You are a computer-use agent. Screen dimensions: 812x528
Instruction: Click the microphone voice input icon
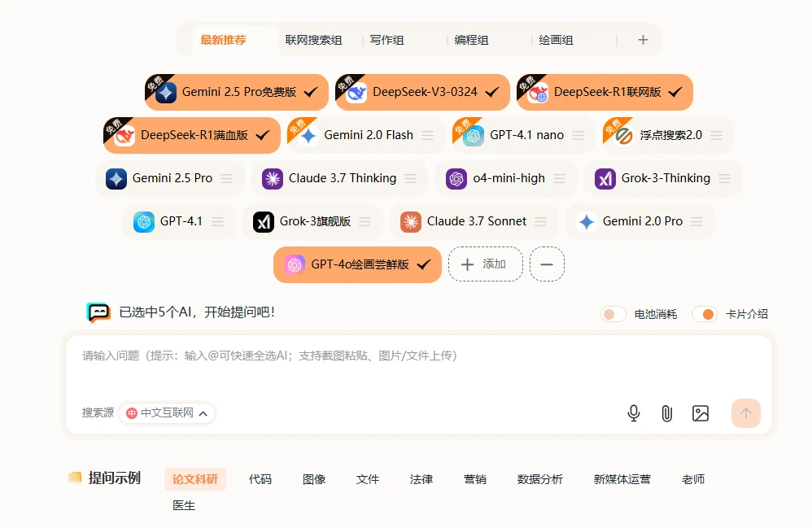633,413
